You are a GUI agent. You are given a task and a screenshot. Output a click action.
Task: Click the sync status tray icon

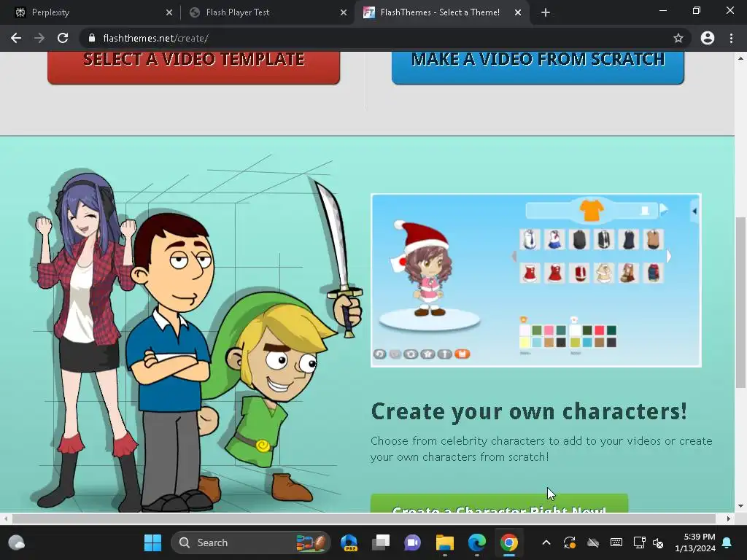click(569, 542)
